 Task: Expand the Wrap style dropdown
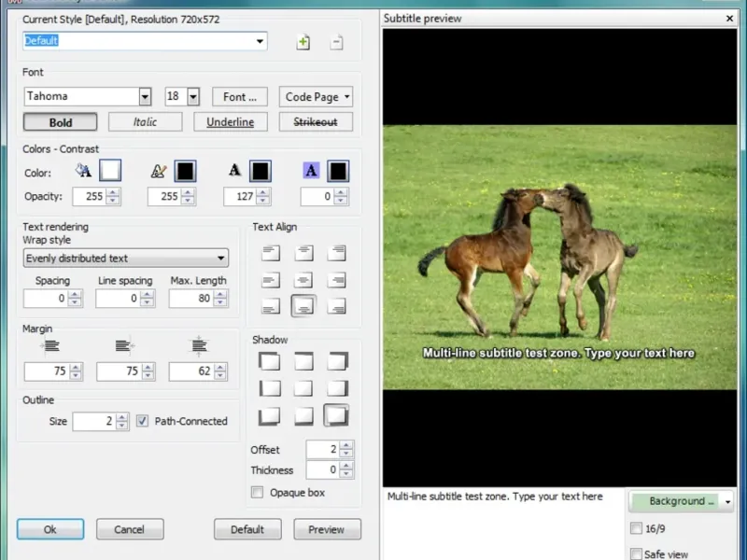point(220,259)
